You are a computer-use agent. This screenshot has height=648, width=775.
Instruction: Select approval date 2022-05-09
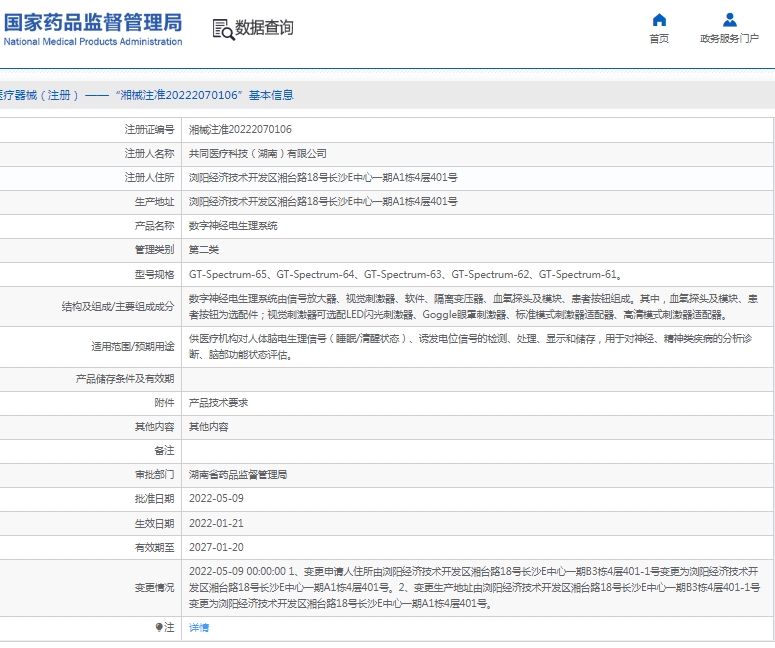click(216, 499)
